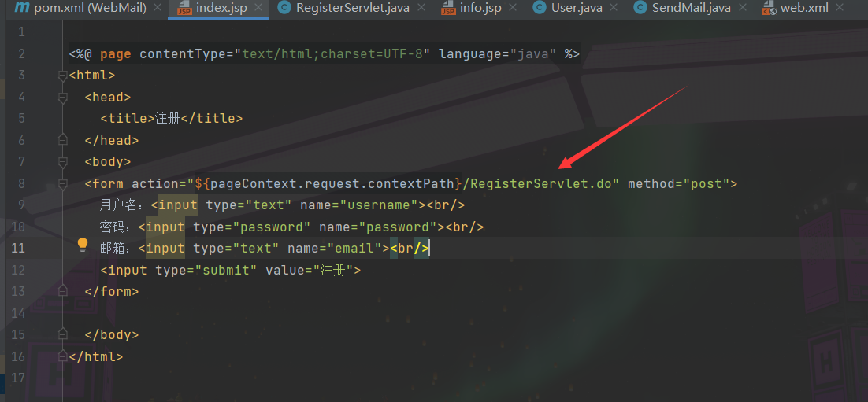Viewport: 868px width, 402px height.
Task: Click the JSP file icon on index.jsp tab
Action: [184, 9]
